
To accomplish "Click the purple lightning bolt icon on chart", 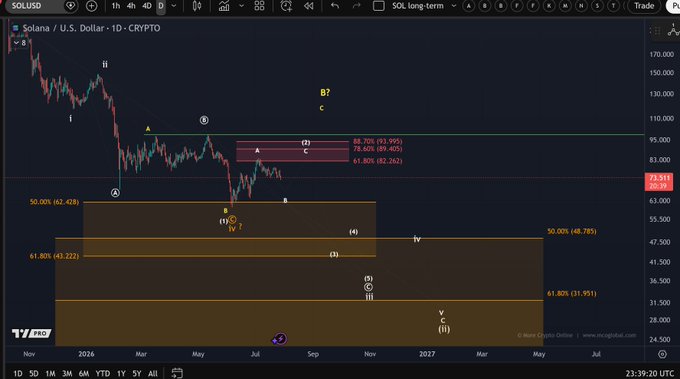I will (x=280, y=339).
